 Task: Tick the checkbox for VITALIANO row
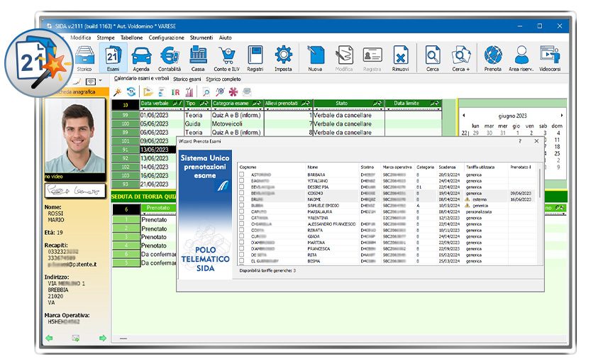242,180
